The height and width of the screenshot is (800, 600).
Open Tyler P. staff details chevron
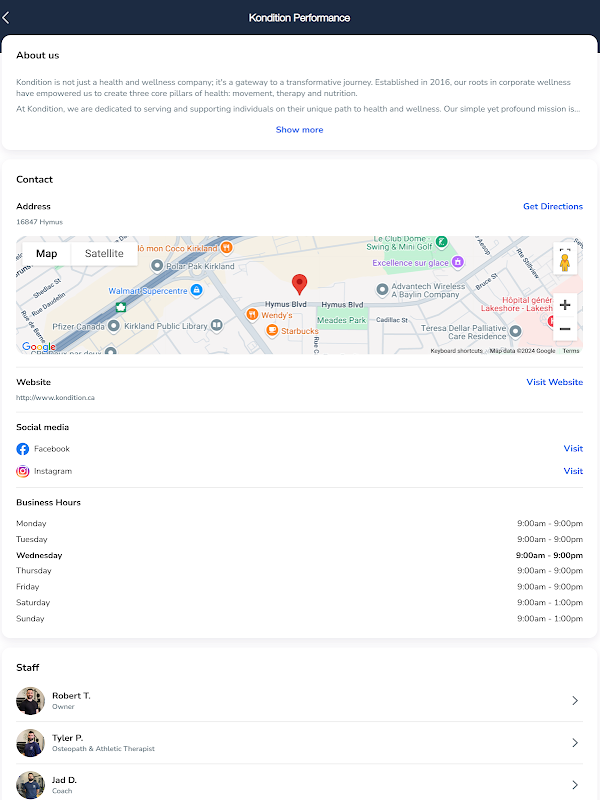click(575, 743)
